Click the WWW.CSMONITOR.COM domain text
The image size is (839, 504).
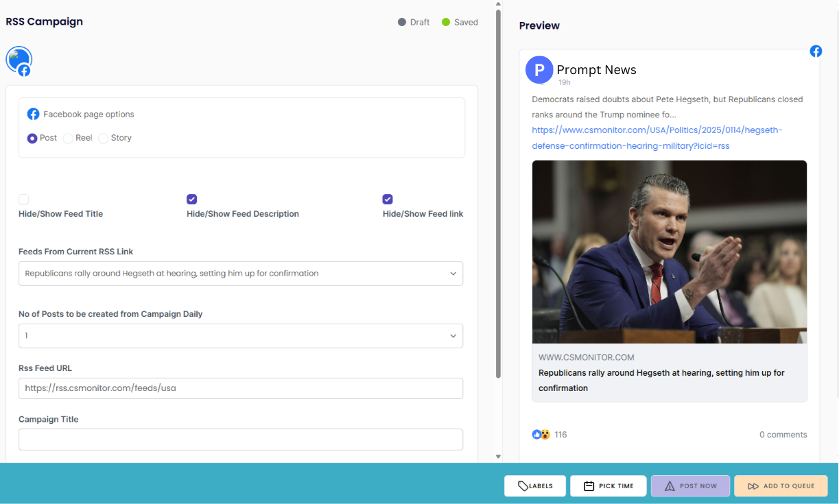pyautogui.click(x=587, y=357)
